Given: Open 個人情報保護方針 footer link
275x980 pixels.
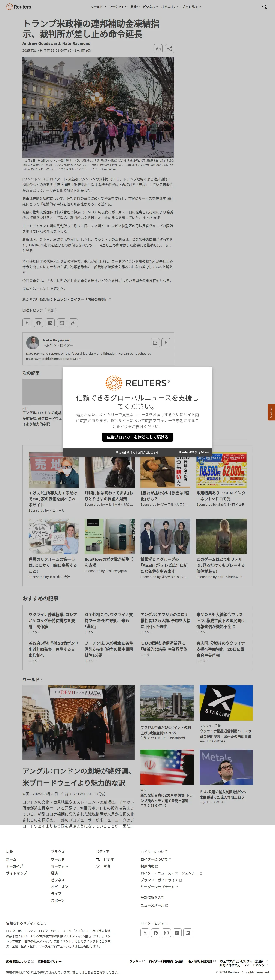Looking at the screenshot, I should pos(202,961).
